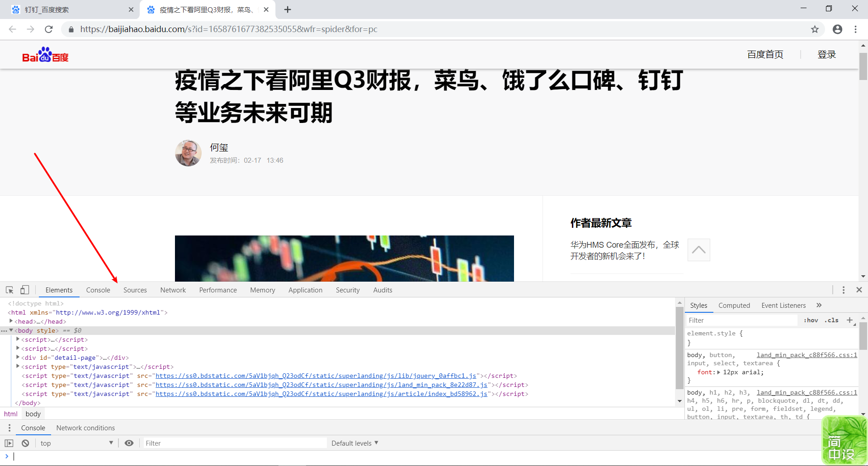Screen dimensions: 868x466
Task: Reload the current page
Action: [49, 29]
